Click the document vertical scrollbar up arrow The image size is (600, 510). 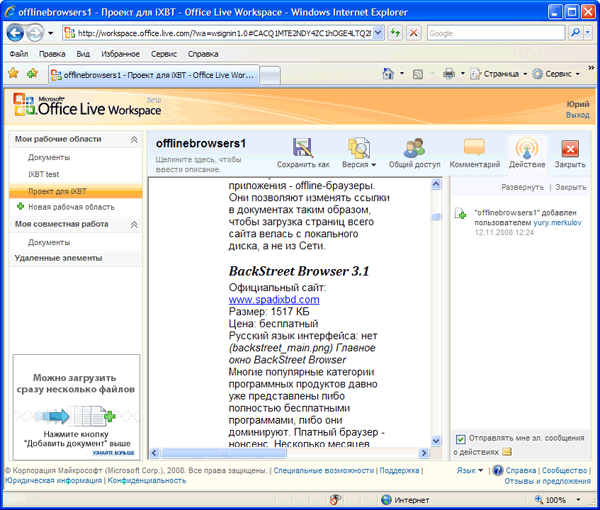tap(436, 185)
